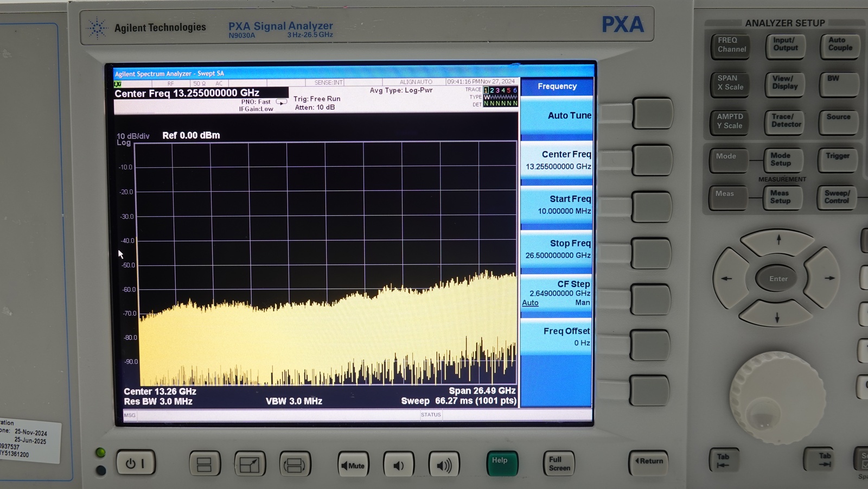Click the physical softkey beside Start Freq
Viewport: 868px width, 489px height.
653,207
